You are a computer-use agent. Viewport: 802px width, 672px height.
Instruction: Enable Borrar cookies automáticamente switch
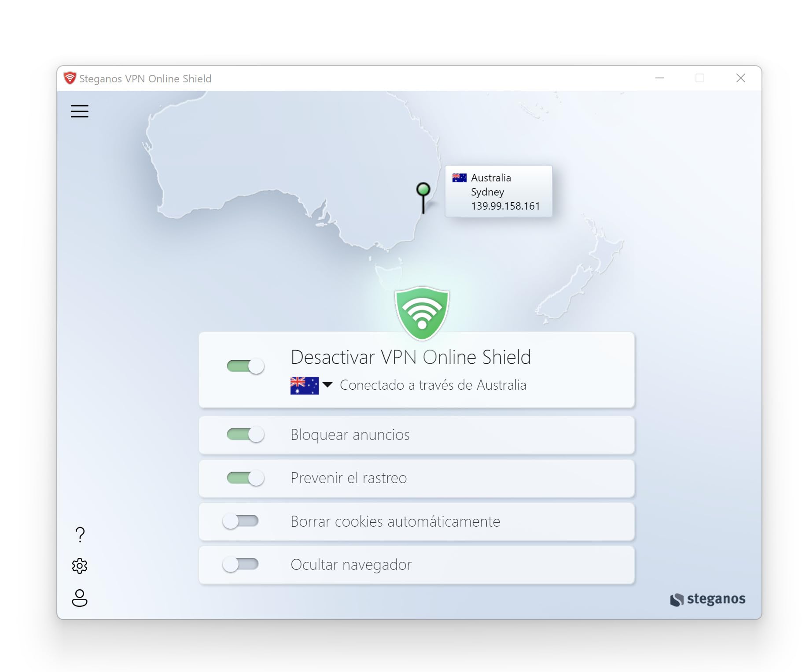point(240,521)
